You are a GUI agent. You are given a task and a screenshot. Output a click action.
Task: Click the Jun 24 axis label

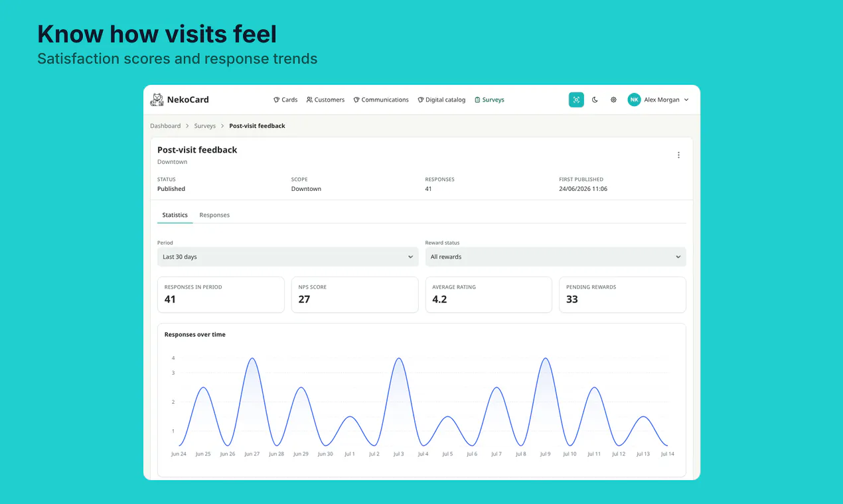coord(179,454)
